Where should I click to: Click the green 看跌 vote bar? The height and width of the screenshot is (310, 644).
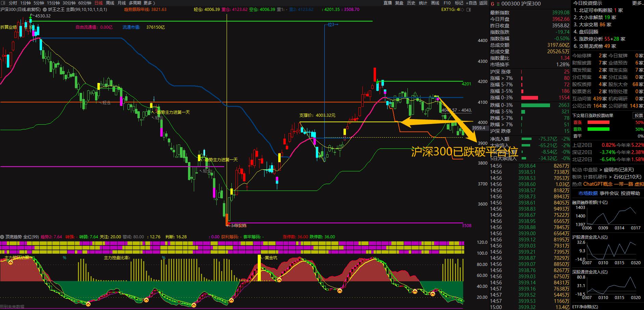pos(598,129)
